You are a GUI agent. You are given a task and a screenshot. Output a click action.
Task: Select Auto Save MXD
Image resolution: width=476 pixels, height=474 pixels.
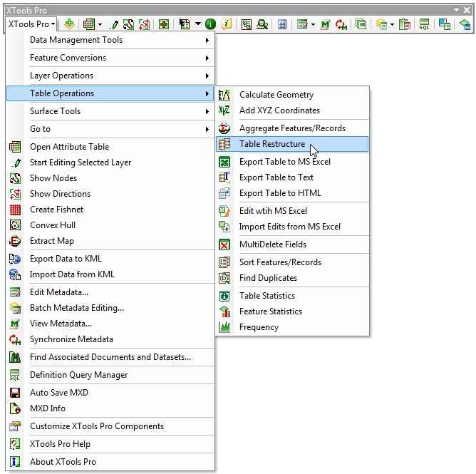[x=110, y=393]
